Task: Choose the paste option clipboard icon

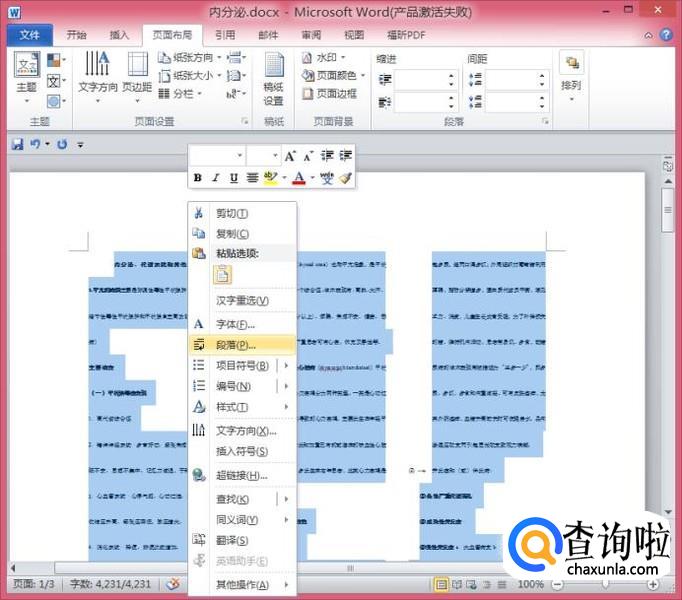Action: point(222,275)
